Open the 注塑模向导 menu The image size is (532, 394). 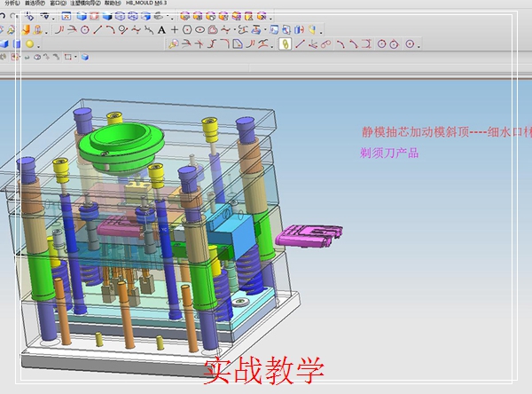(84, 4)
